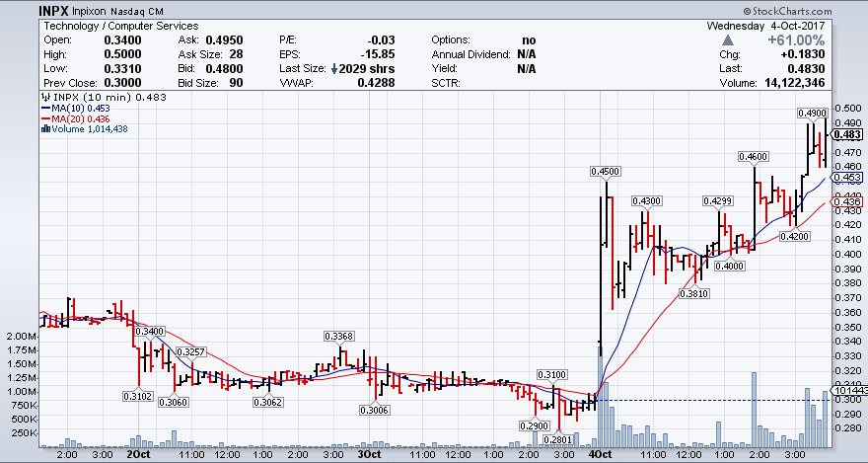The height and width of the screenshot is (463, 868).
Task: Click the up-triangle gain indicator icon
Action: 729,39
